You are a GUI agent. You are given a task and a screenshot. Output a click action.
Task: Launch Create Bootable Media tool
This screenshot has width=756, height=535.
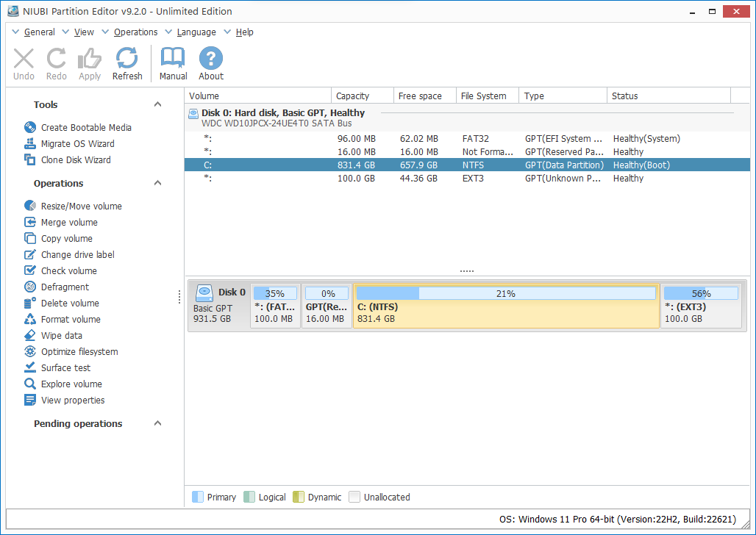click(x=85, y=128)
